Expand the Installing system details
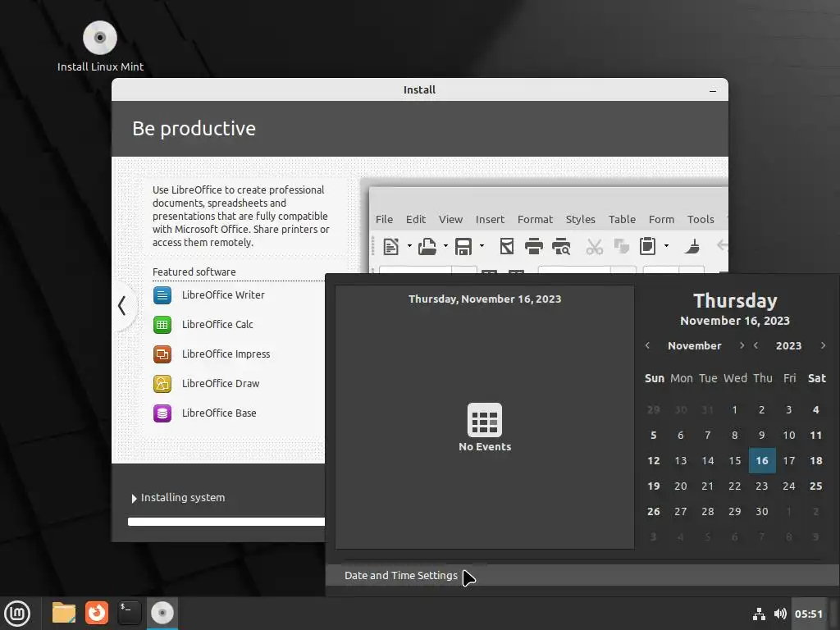This screenshot has width=840, height=630. (x=134, y=498)
